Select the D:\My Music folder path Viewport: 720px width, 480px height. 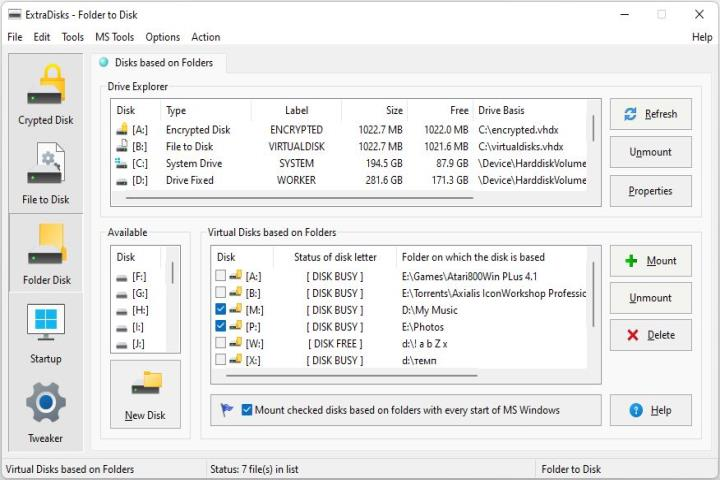[x=429, y=310]
